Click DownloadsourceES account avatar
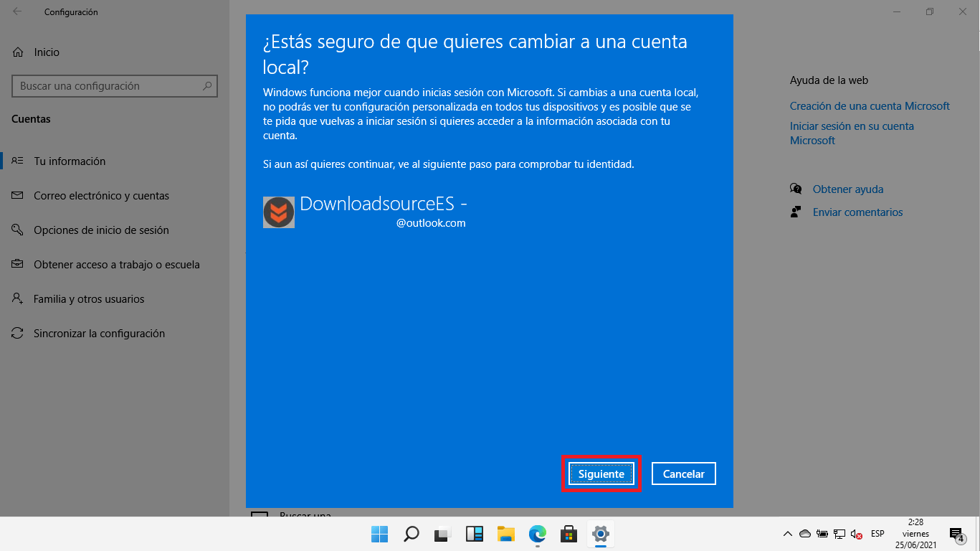This screenshot has height=551, width=980. [279, 212]
